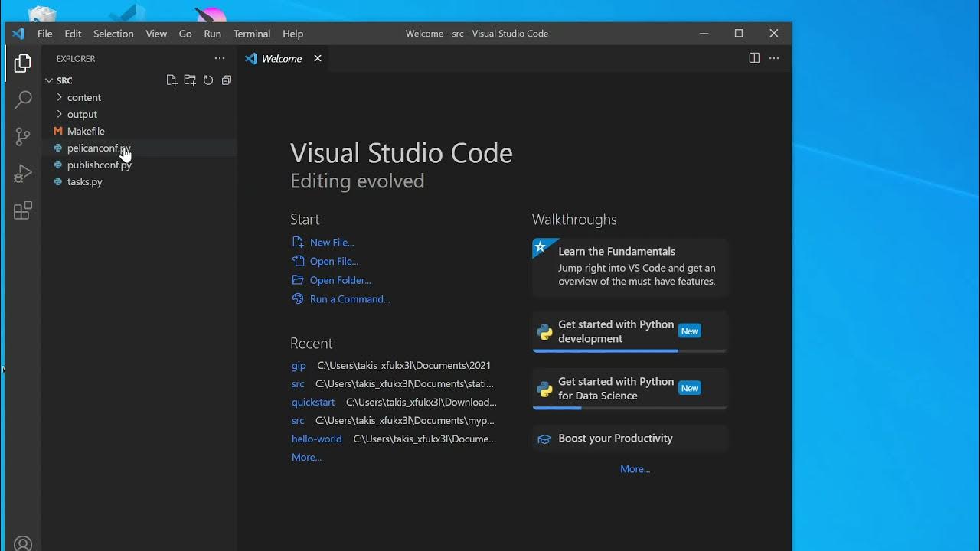Open the Terminal menu
980x551 pixels.
click(252, 34)
